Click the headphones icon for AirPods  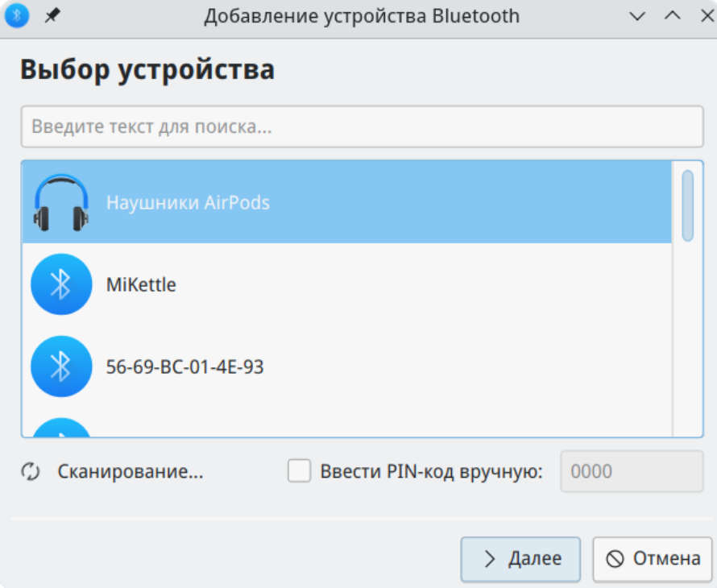61,202
